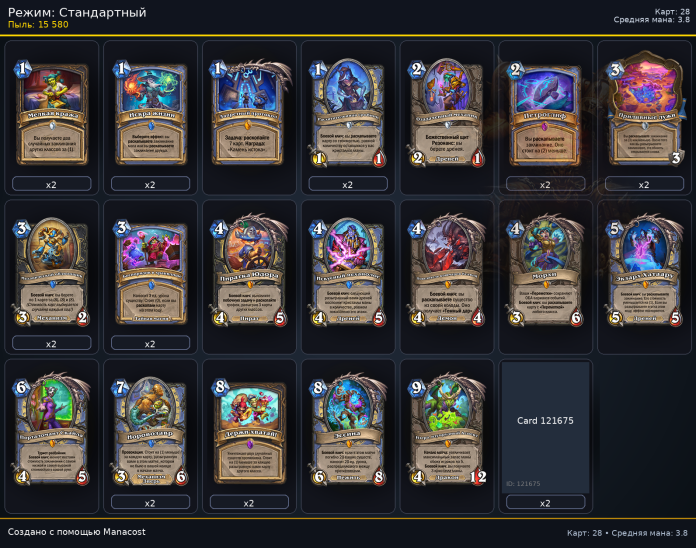696x548 pixels.
Task: Click the Card 121675 placeholder tile
Action: [x=546, y=427]
